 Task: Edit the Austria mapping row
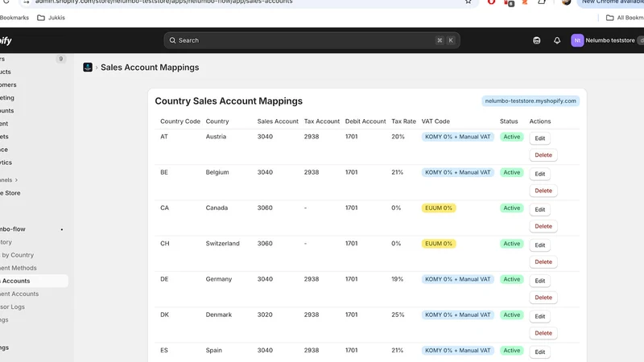[539, 138]
